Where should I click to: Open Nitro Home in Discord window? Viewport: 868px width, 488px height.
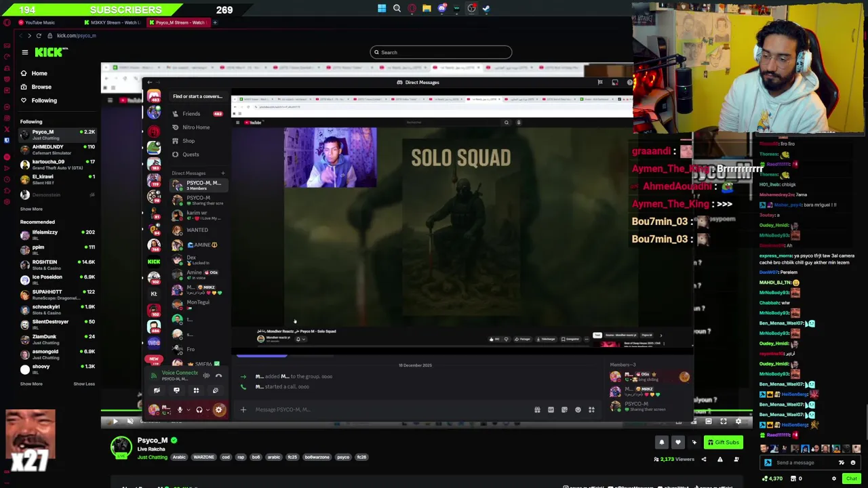pos(196,127)
